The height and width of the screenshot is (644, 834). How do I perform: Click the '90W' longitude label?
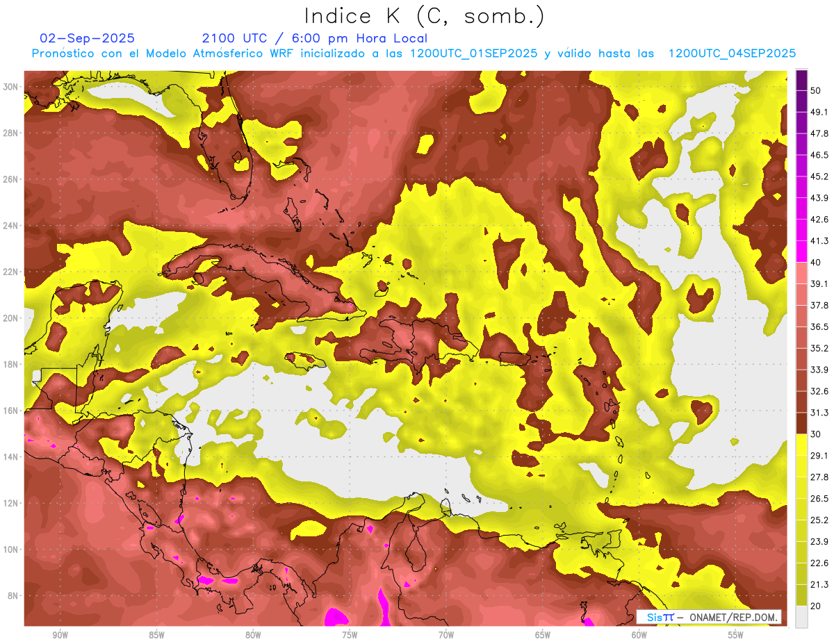[x=60, y=635]
